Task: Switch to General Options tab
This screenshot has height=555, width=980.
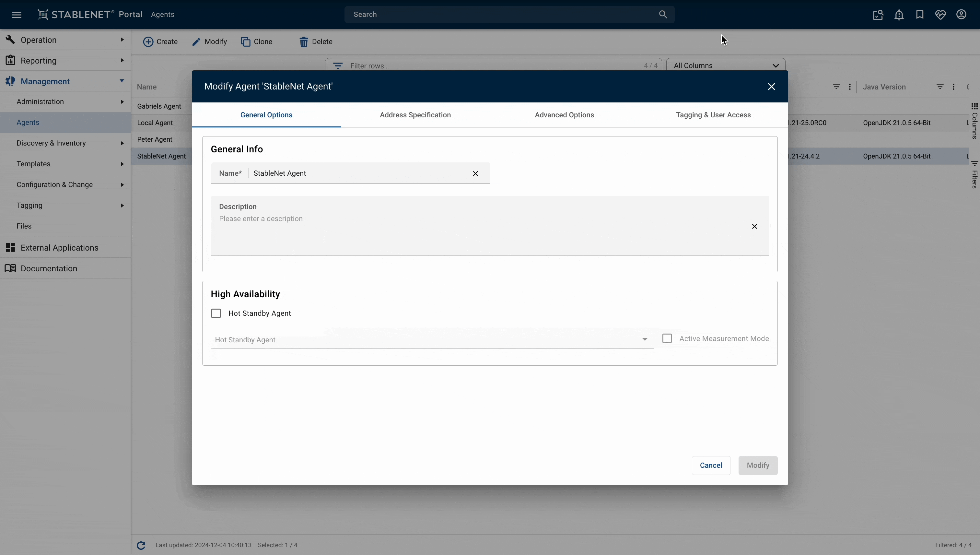Action: (x=266, y=115)
